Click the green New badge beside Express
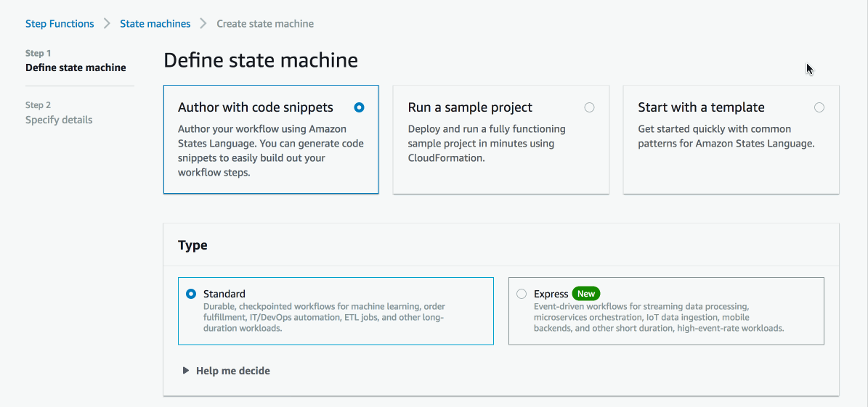The image size is (868, 407). coord(586,294)
